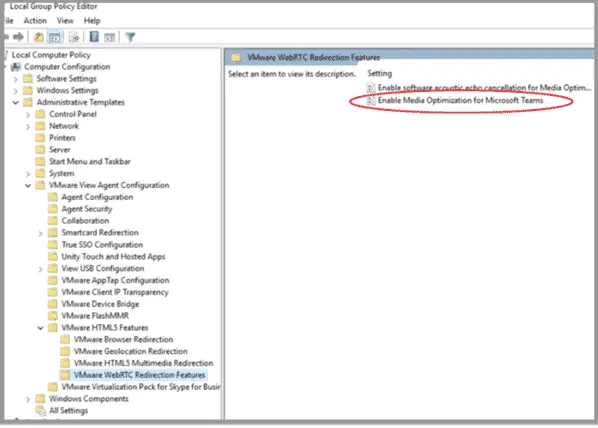The height and width of the screenshot is (428, 598).
Task: Click the Forward arrow toolbar icon
Action: pos(18,37)
